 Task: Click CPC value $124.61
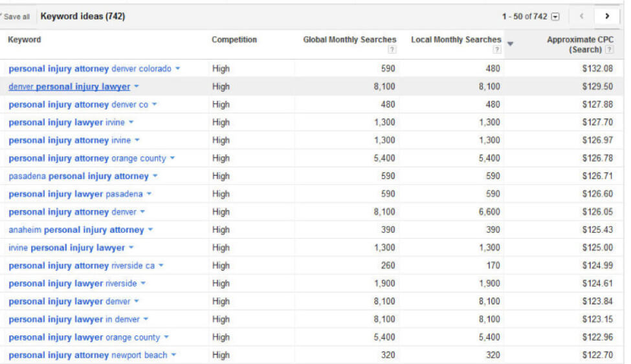click(x=597, y=284)
